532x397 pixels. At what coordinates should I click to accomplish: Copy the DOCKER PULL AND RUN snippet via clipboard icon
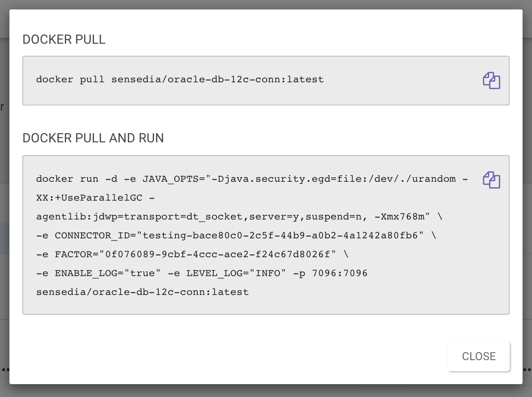pos(491,180)
